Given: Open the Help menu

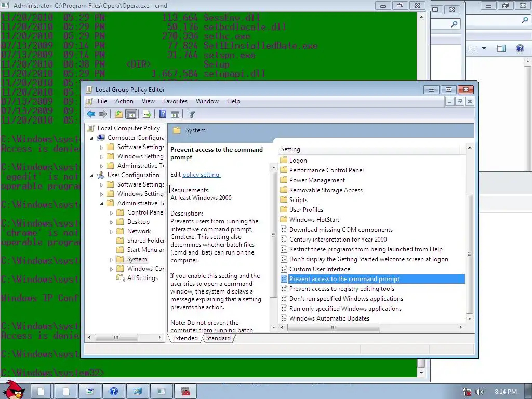Looking at the screenshot, I should [233, 101].
